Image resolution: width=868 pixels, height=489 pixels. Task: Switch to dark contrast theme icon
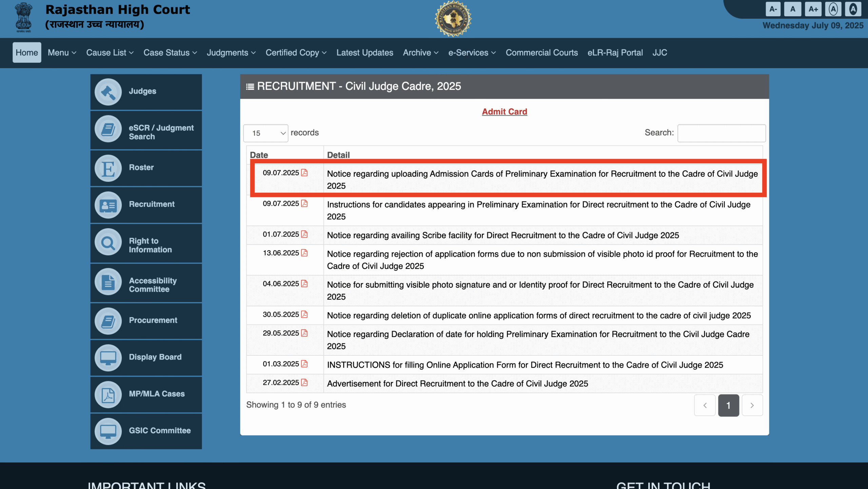(853, 9)
